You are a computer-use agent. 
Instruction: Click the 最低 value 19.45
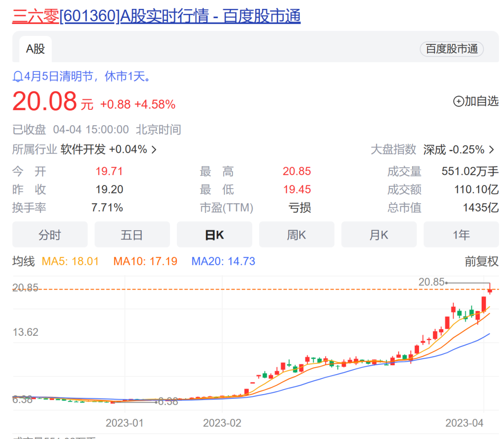coord(297,189)
